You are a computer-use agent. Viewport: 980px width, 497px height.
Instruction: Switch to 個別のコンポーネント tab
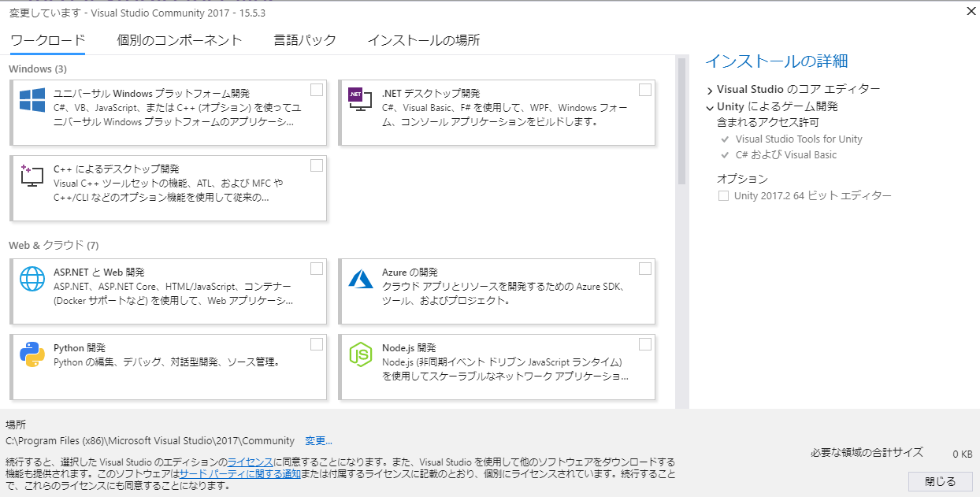click(x=179, y=40)
